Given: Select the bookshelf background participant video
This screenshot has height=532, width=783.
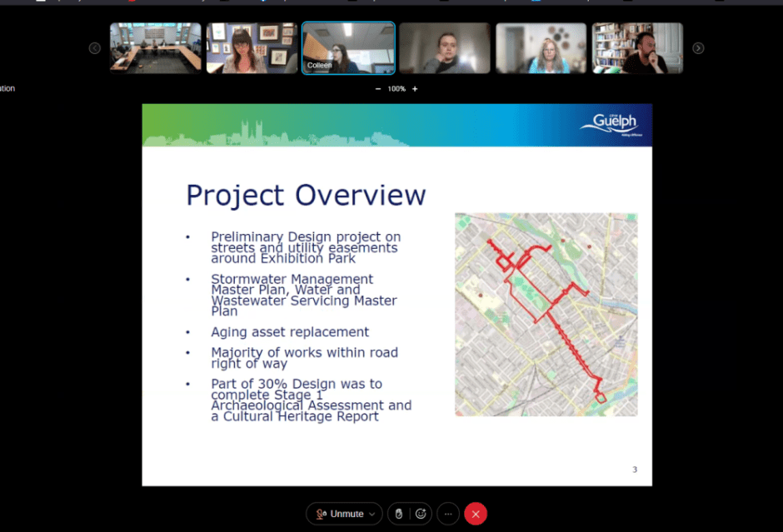Looking at the screenshot, I should point(637,48).
